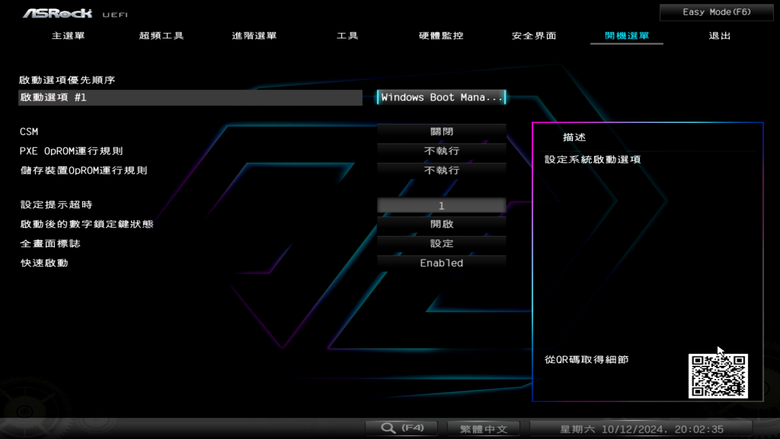Image resolution: width=780 pixels, height=439 pixels.
Task: Edit 設定提示超時 value field
Action: [441, 205]
